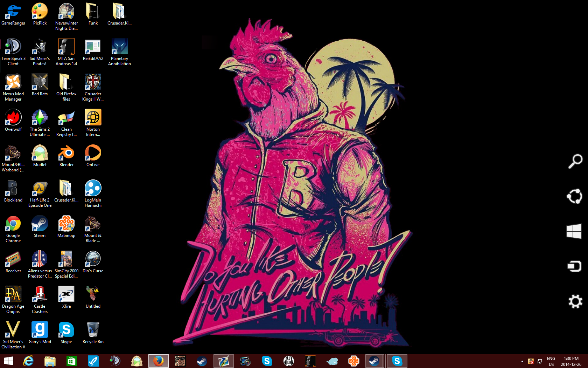Launch Half-Life 2 Episode One shortcut

40,194
